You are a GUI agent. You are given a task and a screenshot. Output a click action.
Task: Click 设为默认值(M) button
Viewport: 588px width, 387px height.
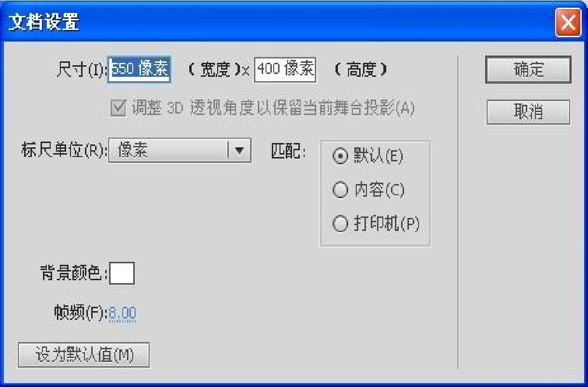click(84, 356)
